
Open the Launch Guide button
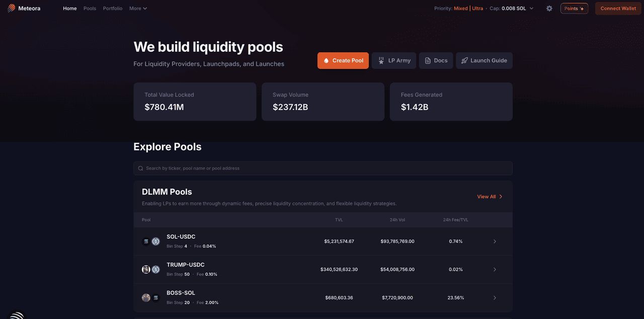pyautogui.click(x=484, y=60)
